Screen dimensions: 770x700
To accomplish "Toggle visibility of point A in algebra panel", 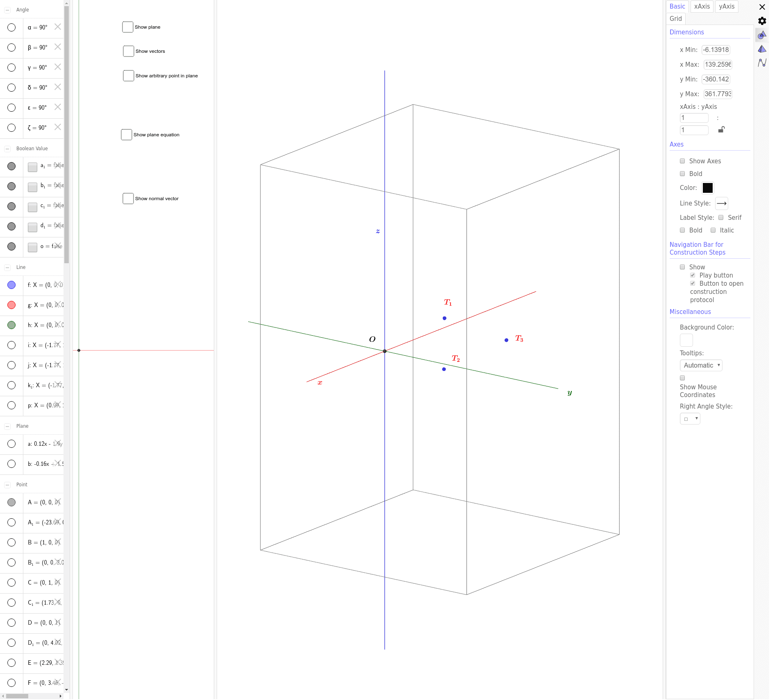I will [x=11, y=502].
